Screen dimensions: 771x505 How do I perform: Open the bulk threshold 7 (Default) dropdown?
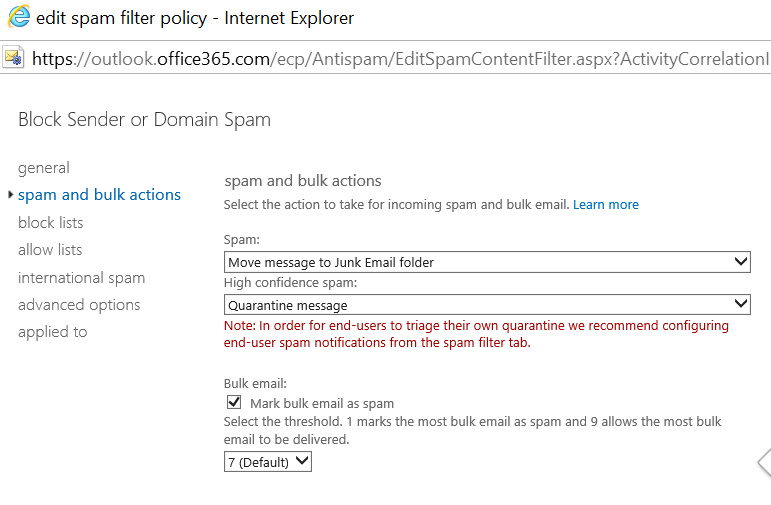[x=268, y=462]
